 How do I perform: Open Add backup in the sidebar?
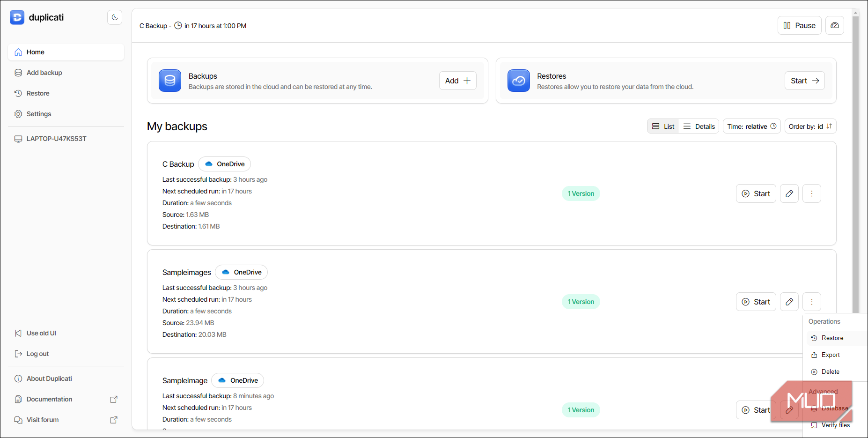(66, 73)
